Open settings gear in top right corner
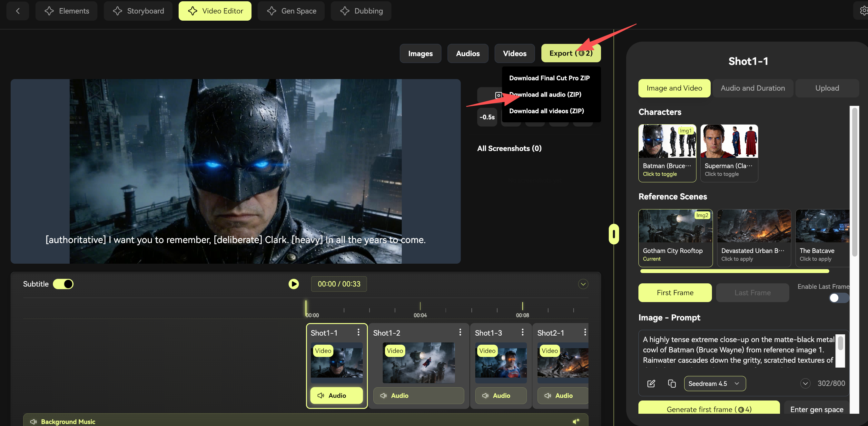Viewport: 868px width, 426px height. [x=863, y=11]
